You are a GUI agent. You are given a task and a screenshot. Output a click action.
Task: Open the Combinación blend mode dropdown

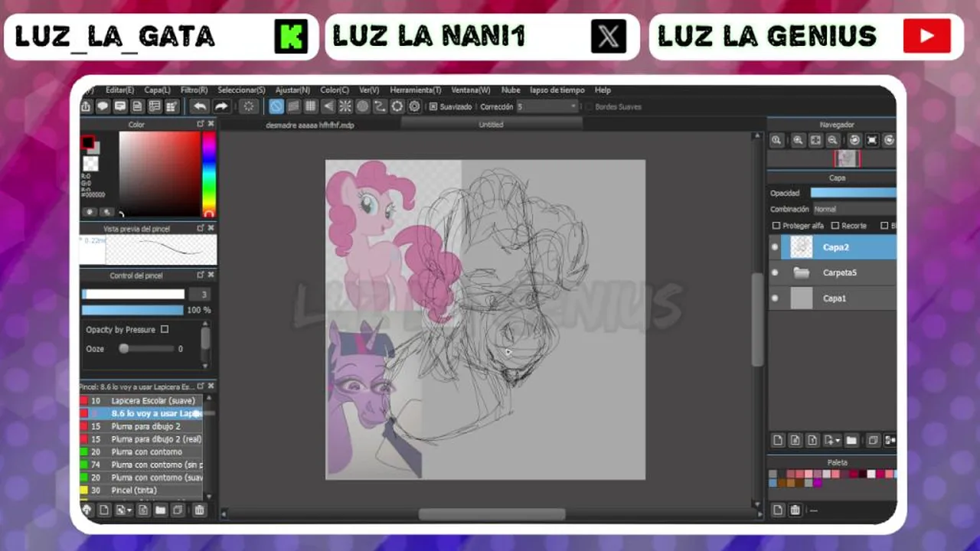coord(854,209)
